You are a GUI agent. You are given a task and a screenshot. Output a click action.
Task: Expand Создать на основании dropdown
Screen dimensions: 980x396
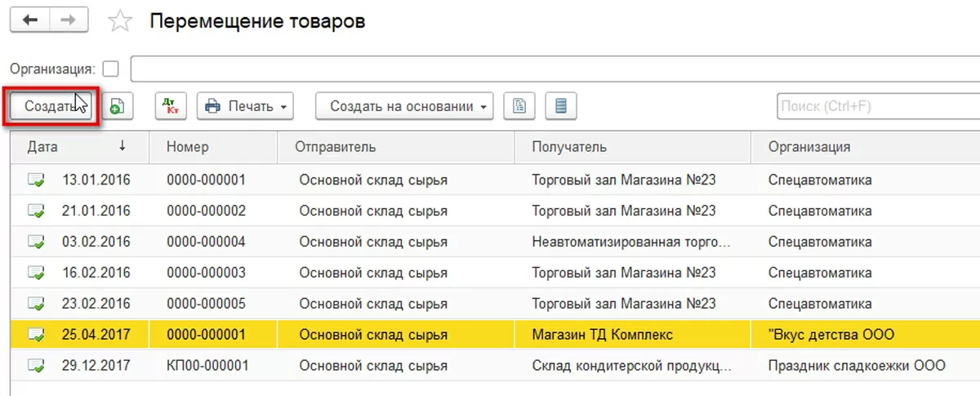404,106
